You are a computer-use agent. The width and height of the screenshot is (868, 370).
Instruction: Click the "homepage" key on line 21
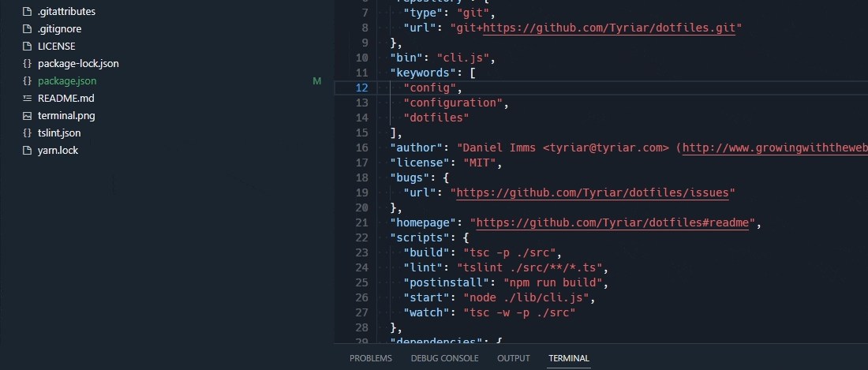pyautogui.click(x=424, y=222)
